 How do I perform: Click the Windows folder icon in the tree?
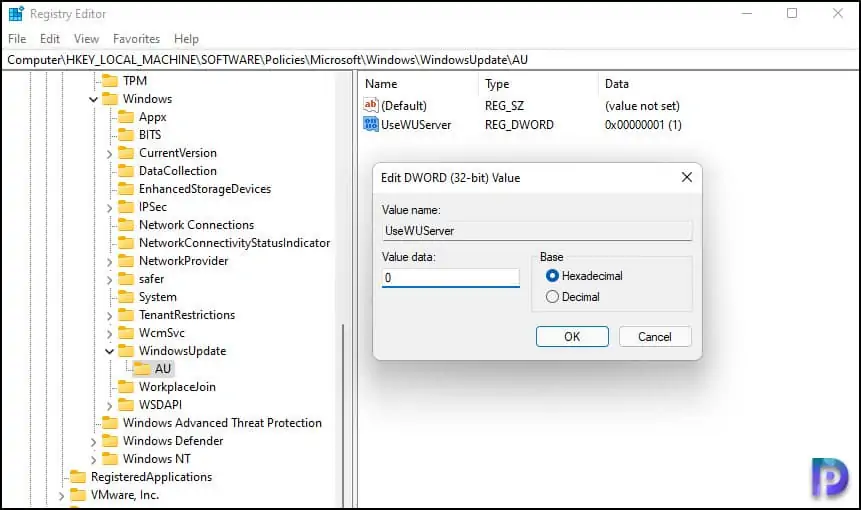pyautogui.click(x=110, y=99)
